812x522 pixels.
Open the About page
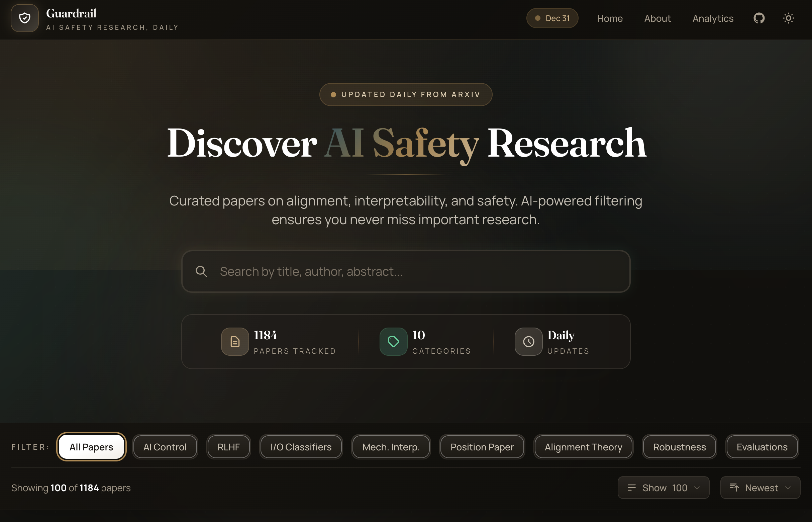(657, 18)
